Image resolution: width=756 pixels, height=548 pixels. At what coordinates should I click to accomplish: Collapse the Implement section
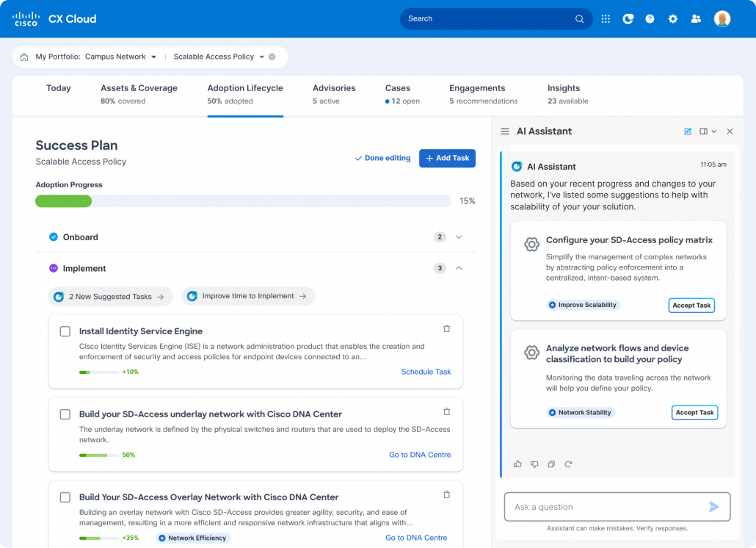click(x=459, y=268)
